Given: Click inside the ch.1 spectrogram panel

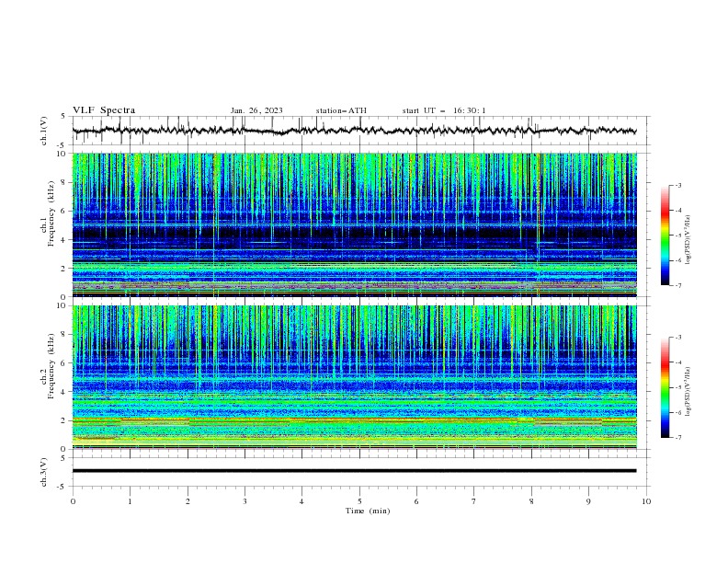Looking at the screenshot, I should click(355, 224).
